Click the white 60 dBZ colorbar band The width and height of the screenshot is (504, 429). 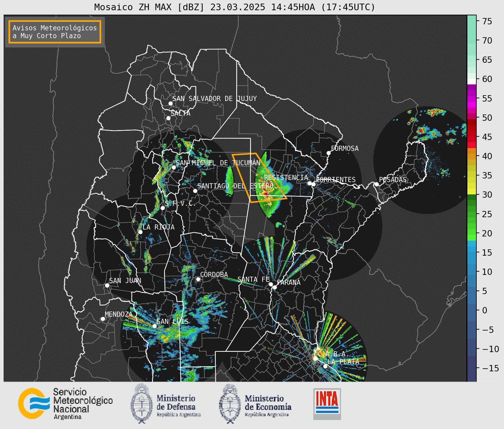pyautogui.click(x=472, y=81)
